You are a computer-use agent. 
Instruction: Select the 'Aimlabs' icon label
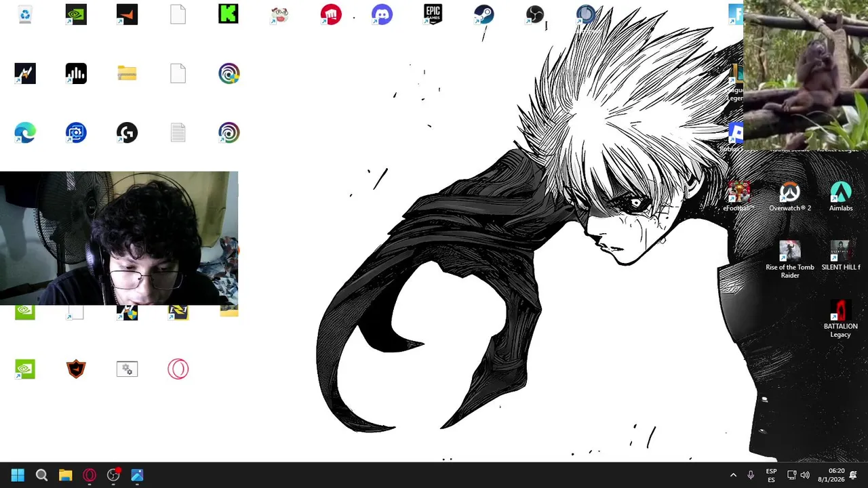tap(841, 208)
